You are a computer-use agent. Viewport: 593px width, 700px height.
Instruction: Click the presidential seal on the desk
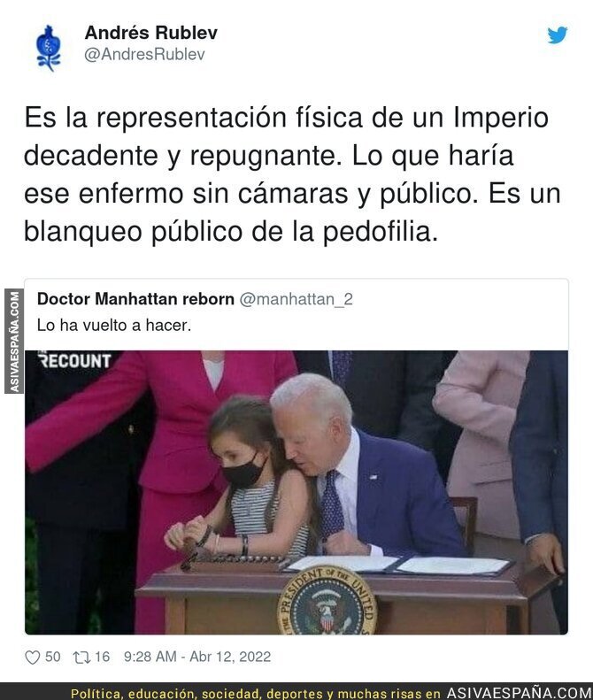[327, 601]
